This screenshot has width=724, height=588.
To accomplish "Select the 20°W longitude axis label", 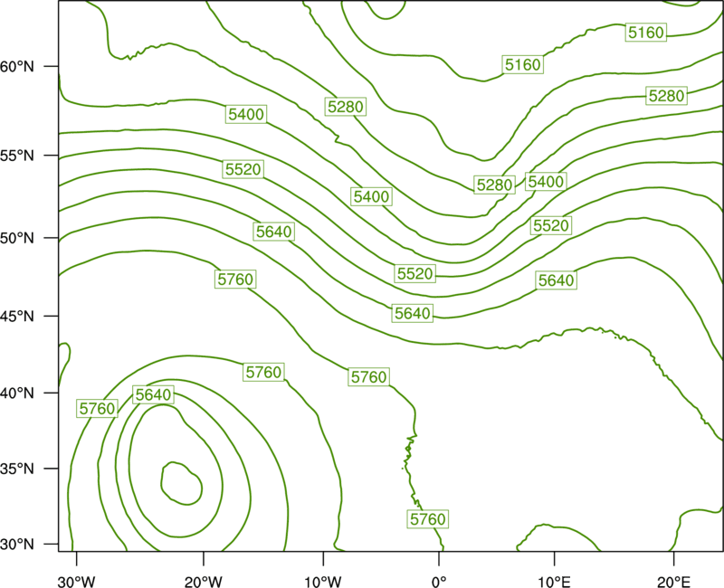I will click(x=203, y=582).
